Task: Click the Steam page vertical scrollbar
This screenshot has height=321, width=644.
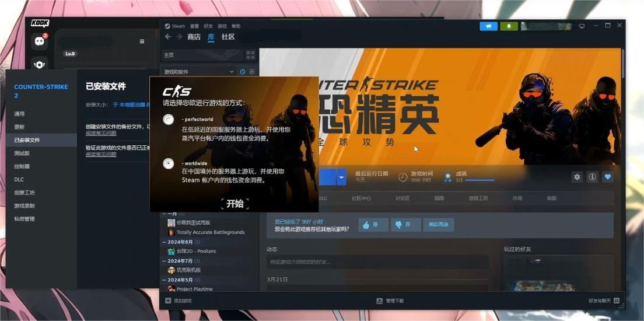Action: pyautogui.click(x=623, y=65)
